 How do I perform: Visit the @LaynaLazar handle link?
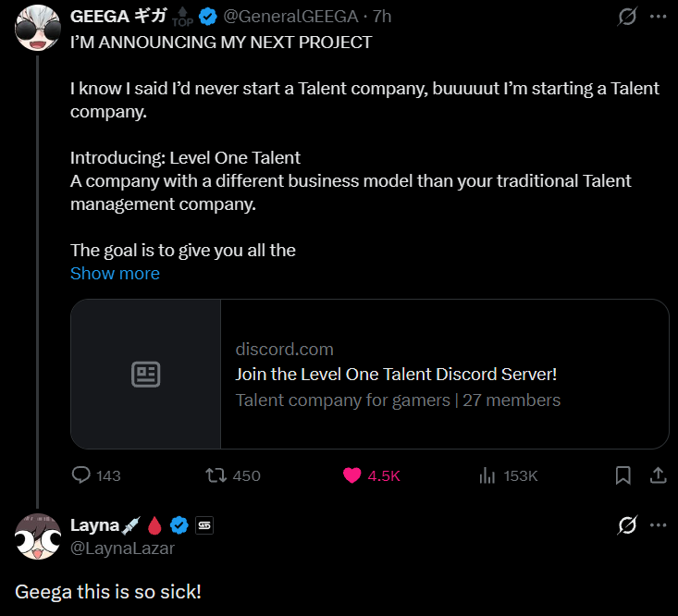pos(122,548)
